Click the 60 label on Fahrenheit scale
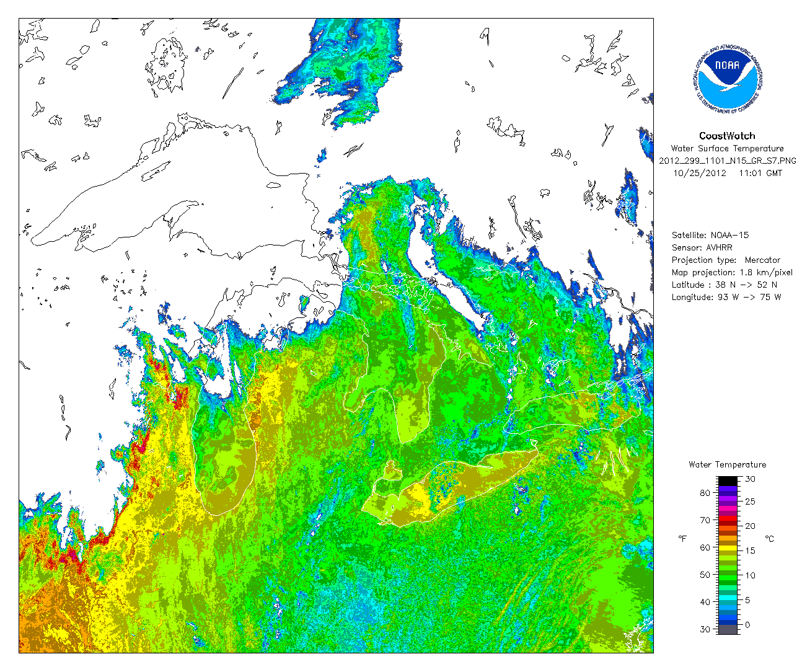 pos(705,547)
